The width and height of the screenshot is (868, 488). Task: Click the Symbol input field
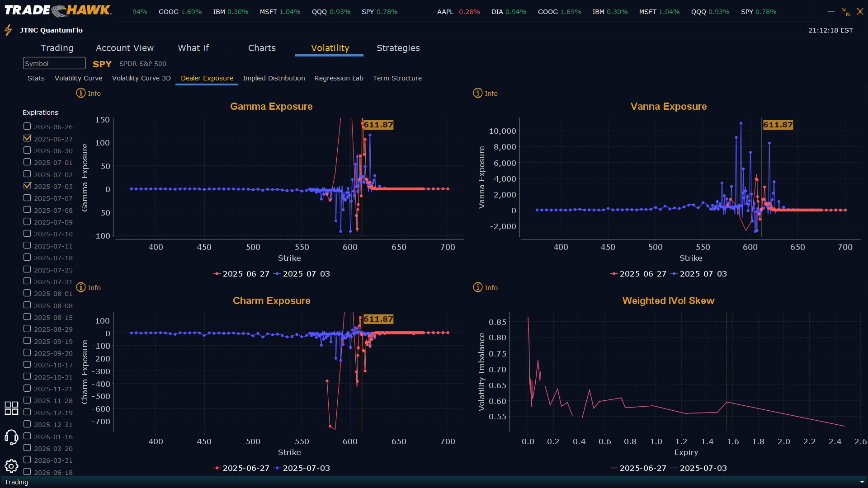pyautogui.click(x=54, y=64)
